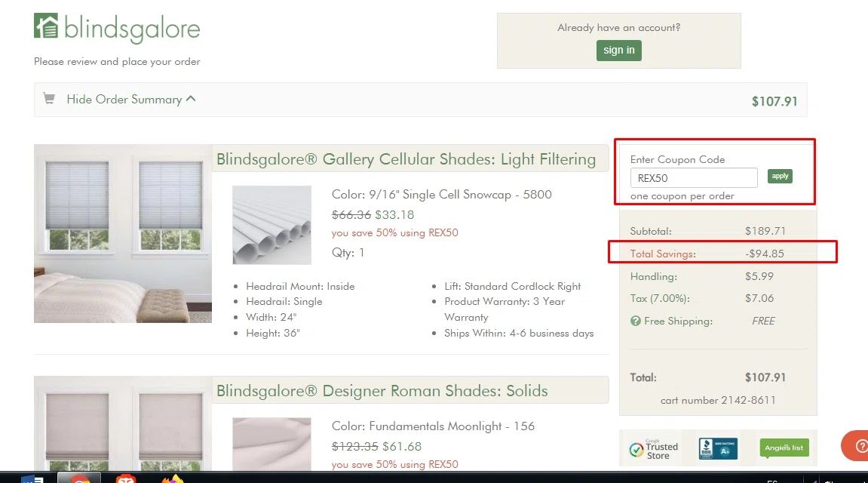Click the $107.91 amount in summary bar

774,101
